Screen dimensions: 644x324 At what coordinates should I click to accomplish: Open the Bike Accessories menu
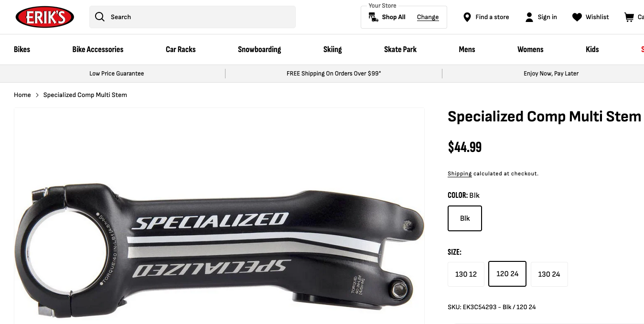pyautogui.click(x=98, y=49)
